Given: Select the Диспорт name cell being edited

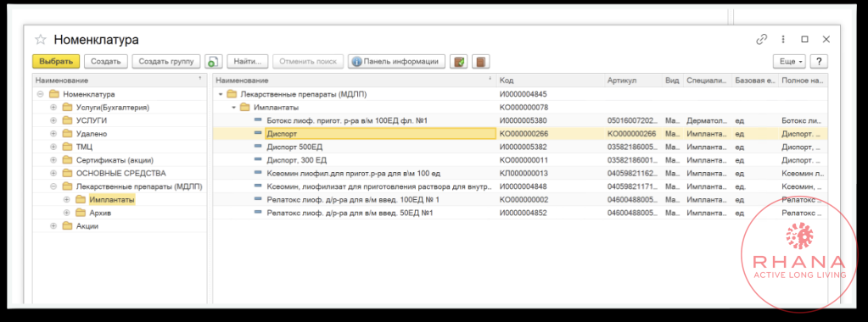Looking at the screenshot, I should click(x=380, y=133).
